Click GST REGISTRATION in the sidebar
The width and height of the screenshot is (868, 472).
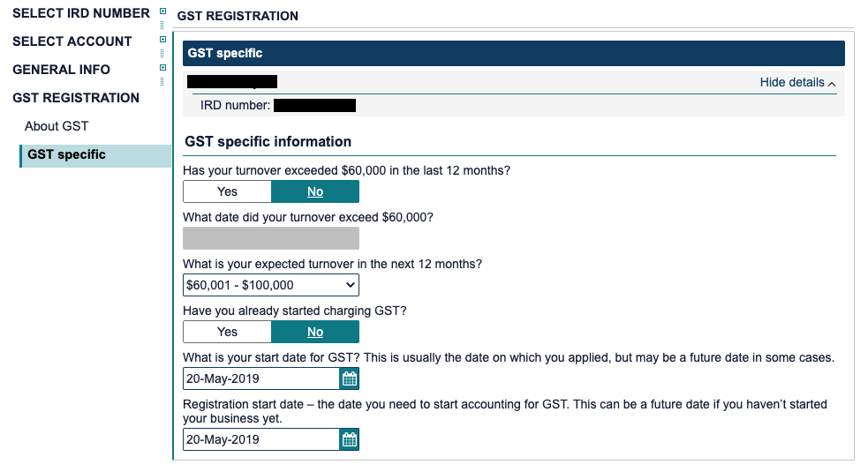[x=76, y=98]
